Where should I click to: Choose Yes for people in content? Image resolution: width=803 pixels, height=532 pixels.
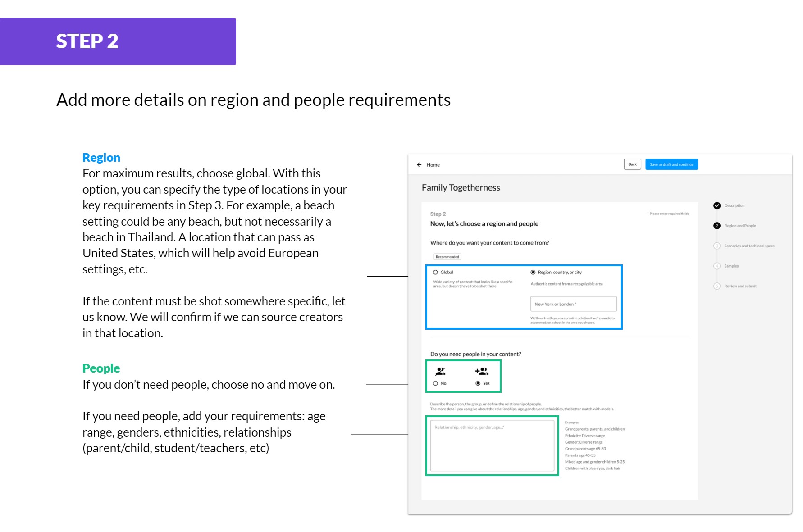tap(478, 383)
